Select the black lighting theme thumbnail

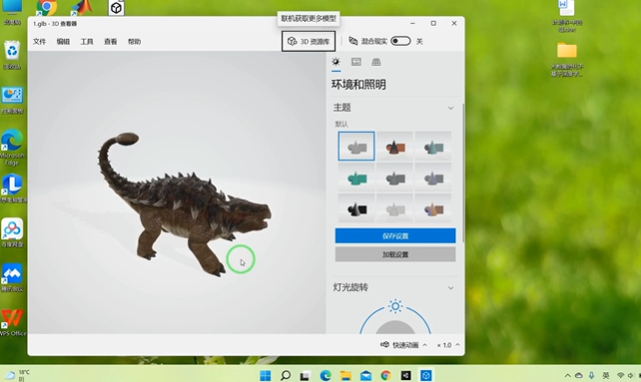pyautogui.click(x=356, y=209)
